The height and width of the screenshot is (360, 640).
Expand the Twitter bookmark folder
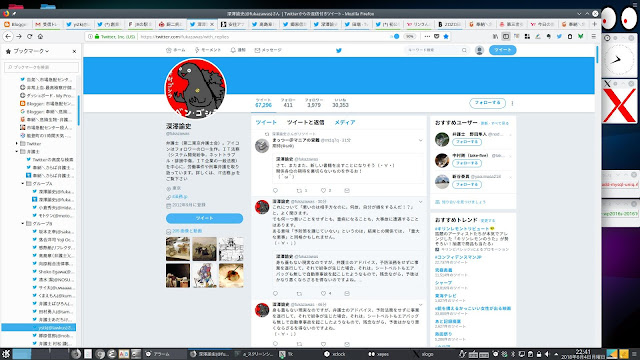(17, 144)
